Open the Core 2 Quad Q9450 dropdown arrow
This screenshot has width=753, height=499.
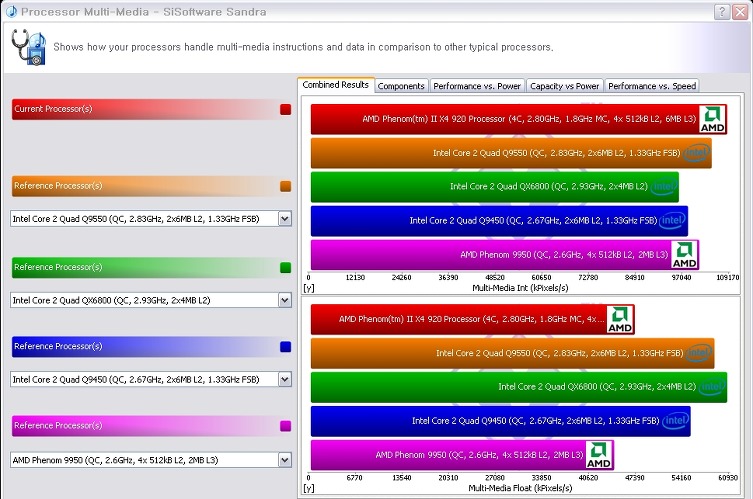tap(285, 380)
